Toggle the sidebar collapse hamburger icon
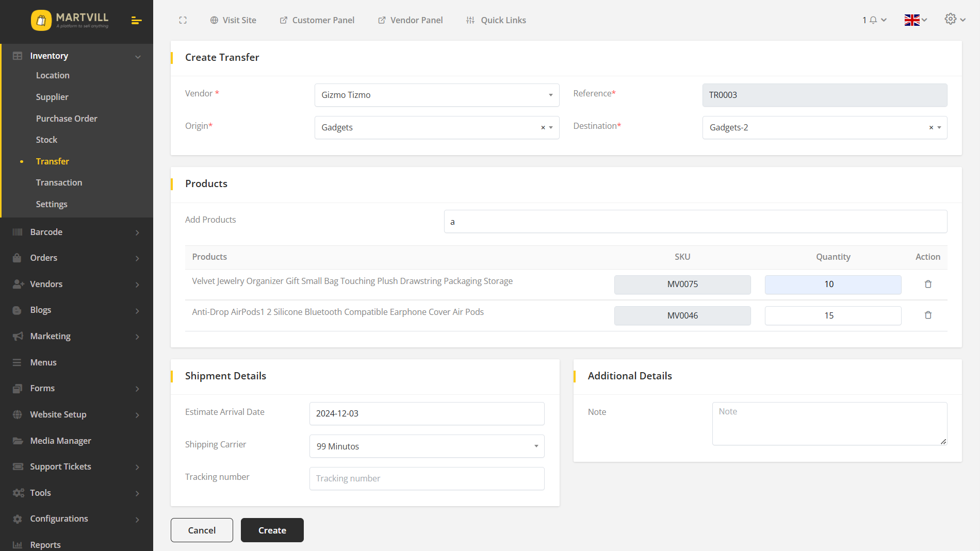 pyautogui.click(x=136, y=21)
